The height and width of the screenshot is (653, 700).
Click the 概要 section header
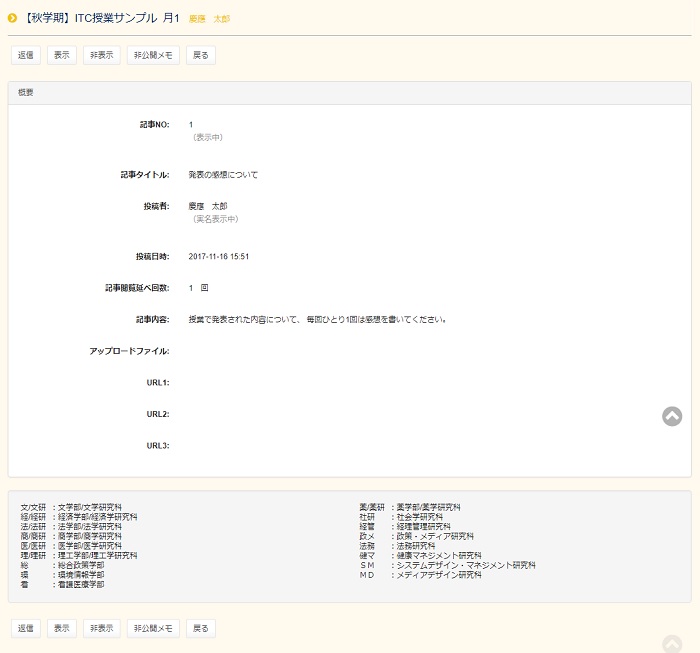26,92
